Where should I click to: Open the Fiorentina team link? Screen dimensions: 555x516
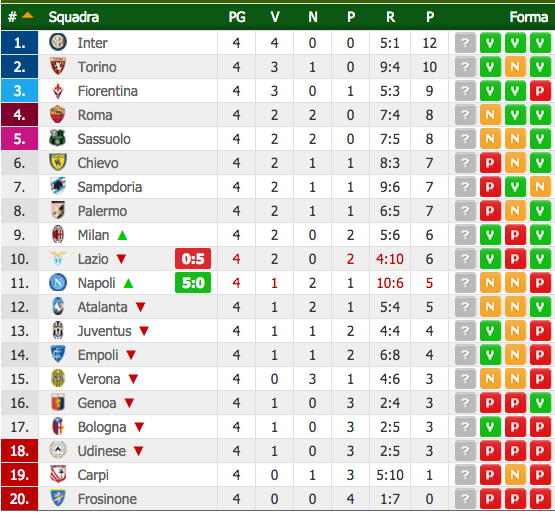coord(108,91)
